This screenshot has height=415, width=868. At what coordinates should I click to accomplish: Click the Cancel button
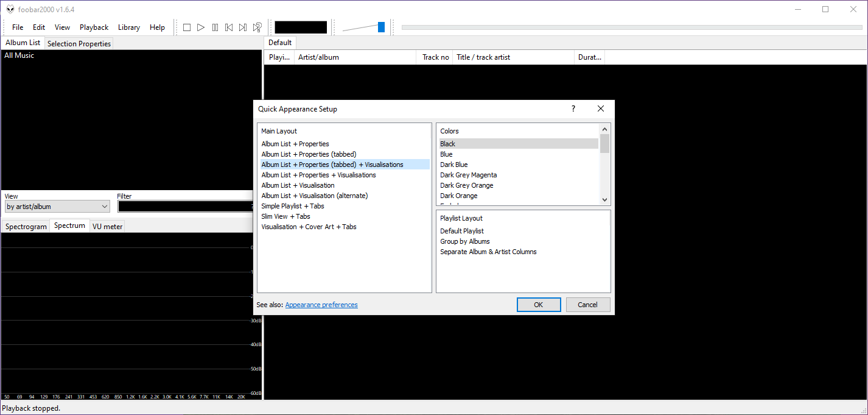pos(588,305)
